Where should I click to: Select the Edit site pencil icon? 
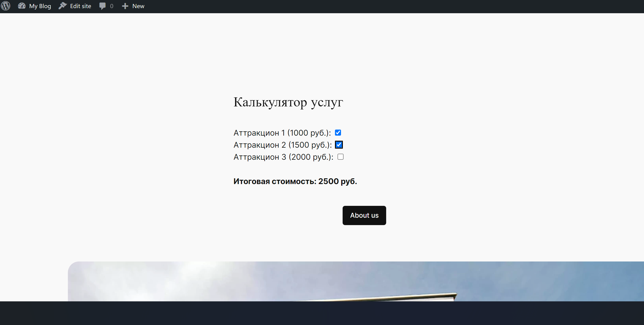63,6
